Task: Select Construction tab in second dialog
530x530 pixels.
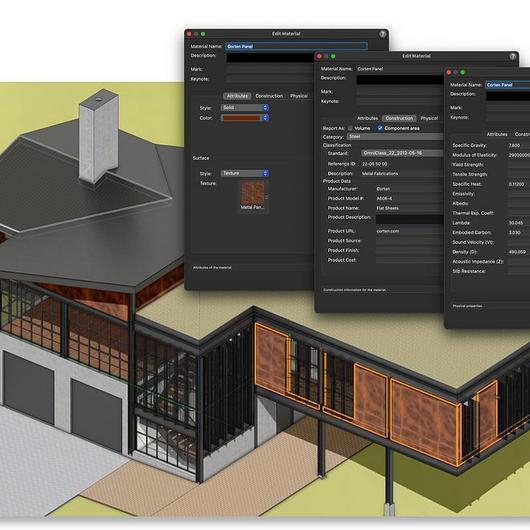Action: (x=399, y=118)
